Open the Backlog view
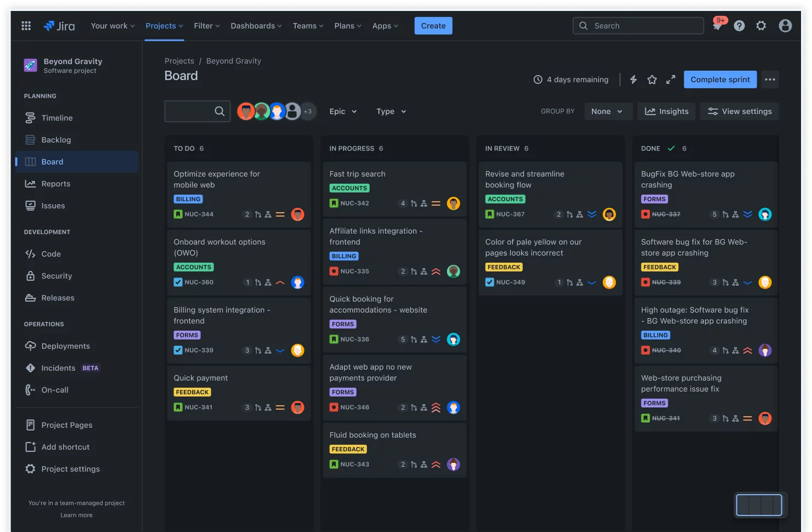Image resolution: width=812 pixels, height=532 pixels. 57,139
